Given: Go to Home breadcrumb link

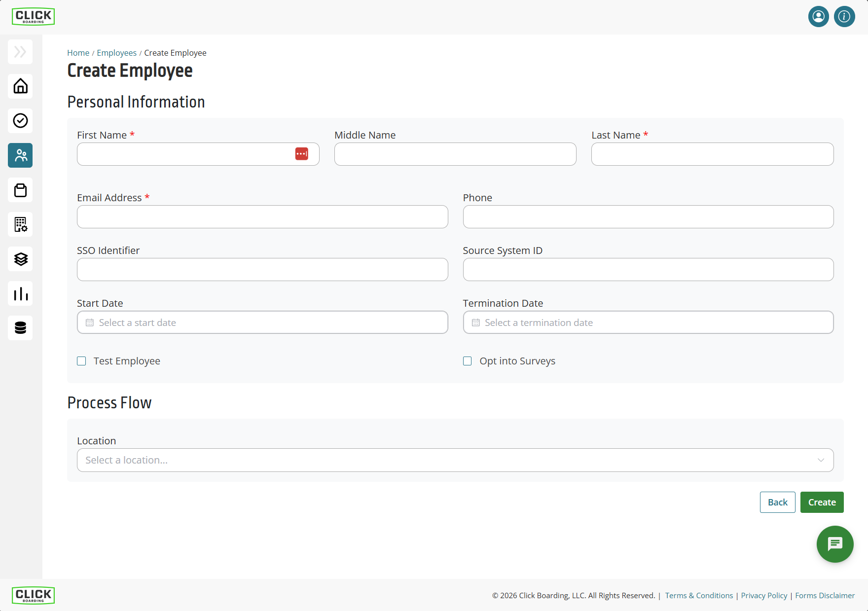Looking at the screenshot, I should 78,53.
